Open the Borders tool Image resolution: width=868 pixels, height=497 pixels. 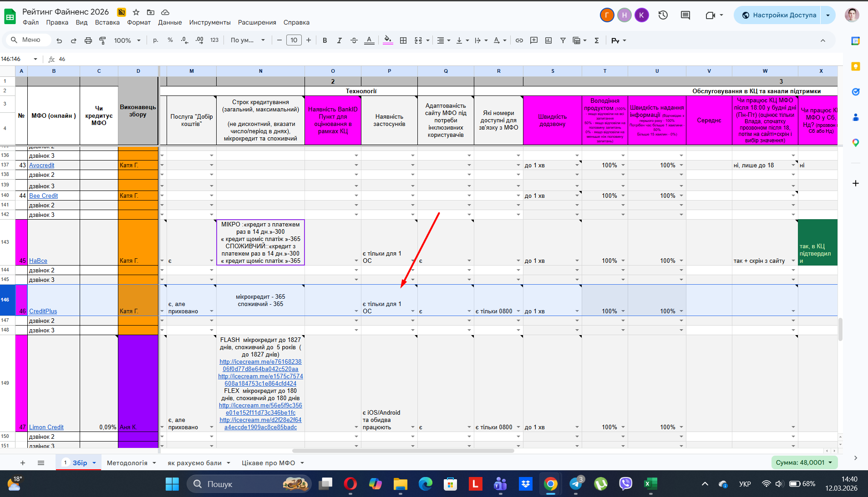tap(403, 40)
